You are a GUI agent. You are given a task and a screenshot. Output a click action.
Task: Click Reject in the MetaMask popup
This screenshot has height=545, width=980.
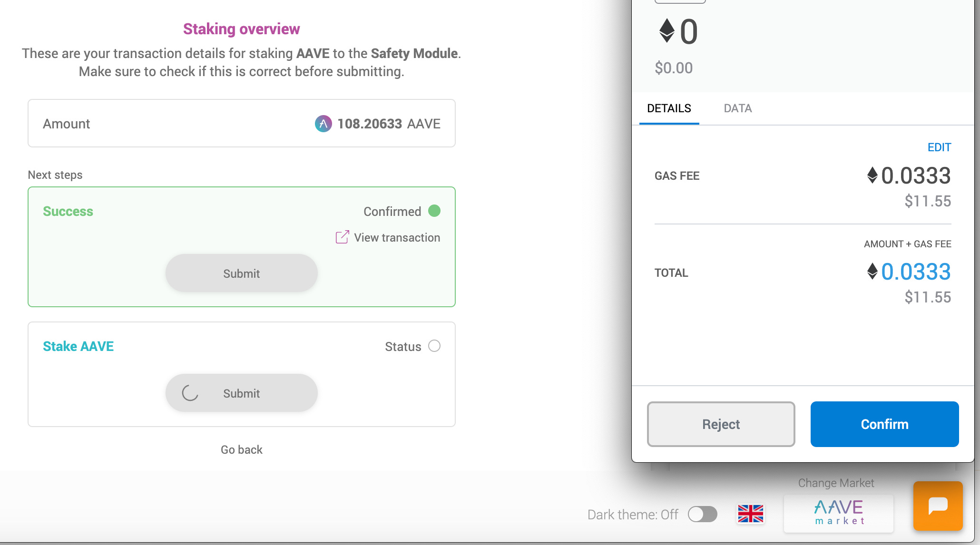(721, 424)
